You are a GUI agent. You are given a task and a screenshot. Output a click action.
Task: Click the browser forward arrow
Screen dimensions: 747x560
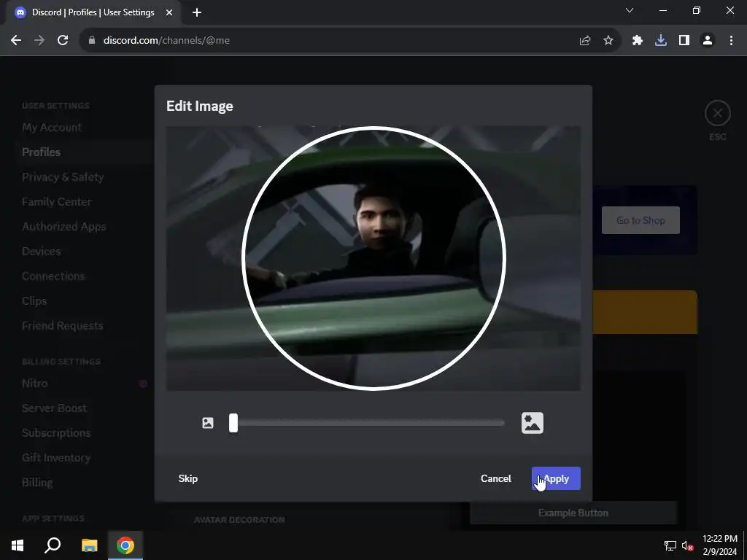[x=39, y=41]
